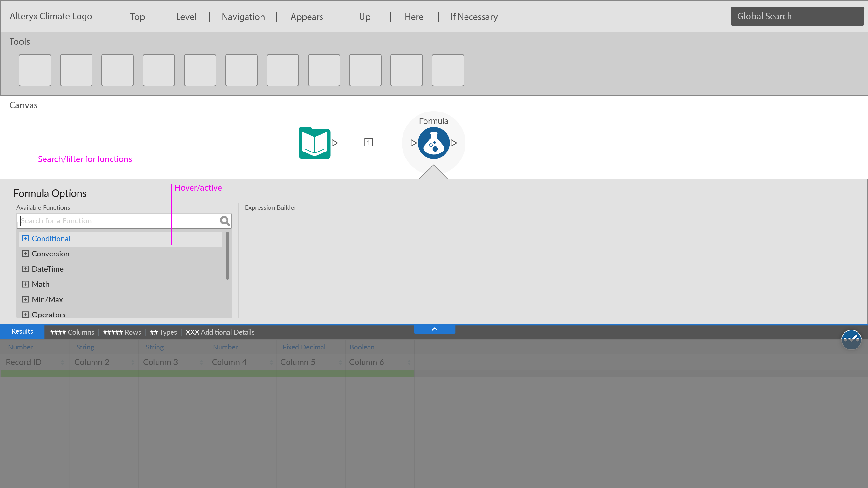The image size is (868, 488).
Task: Select the first empty tool placeholder
Action: (x=35, y=70)
